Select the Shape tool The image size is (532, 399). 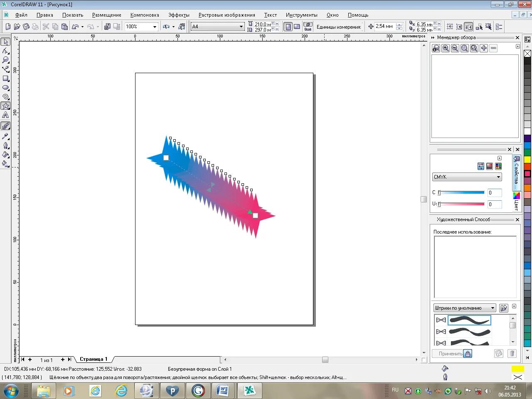pyautogui.click(x=6, y=52)
